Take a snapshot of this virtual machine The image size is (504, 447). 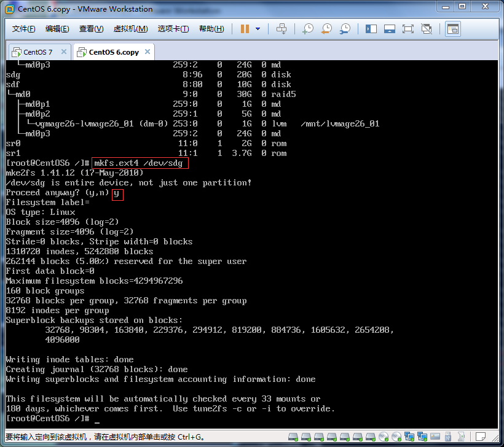[308, 29]
